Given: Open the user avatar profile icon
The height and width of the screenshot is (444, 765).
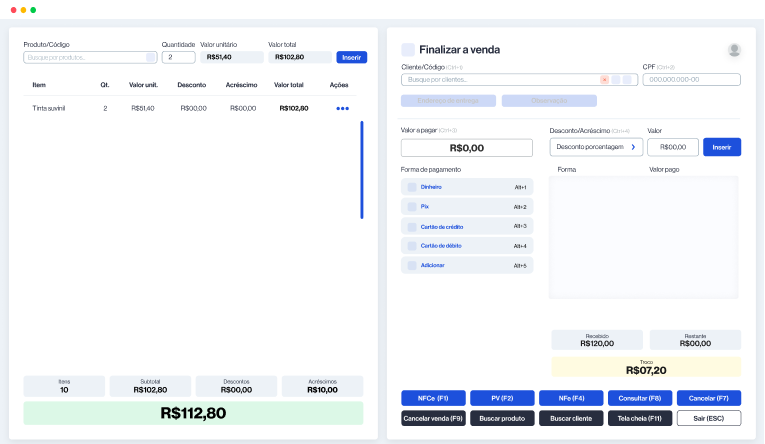Looking at the screenshot, I should click(x=734, y=50).
